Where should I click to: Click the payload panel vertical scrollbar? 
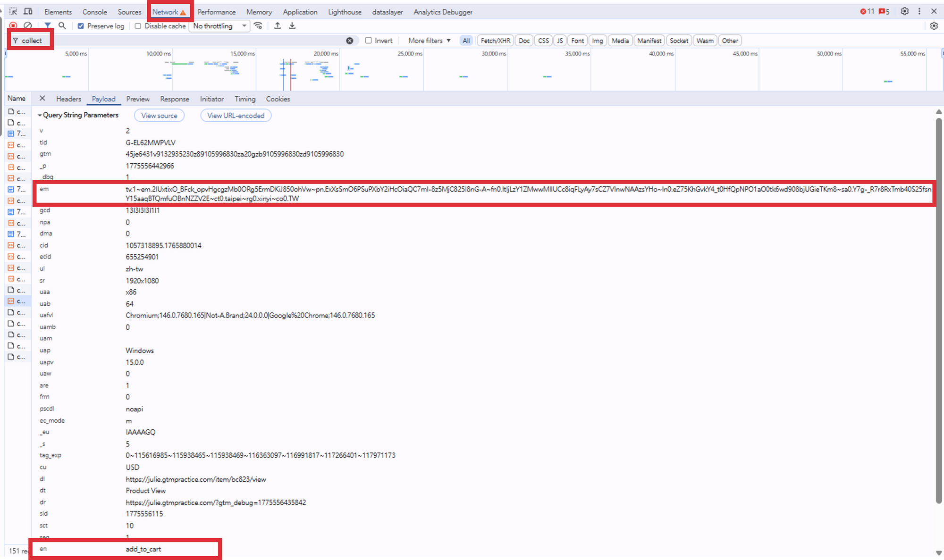[x=939, y=311]
